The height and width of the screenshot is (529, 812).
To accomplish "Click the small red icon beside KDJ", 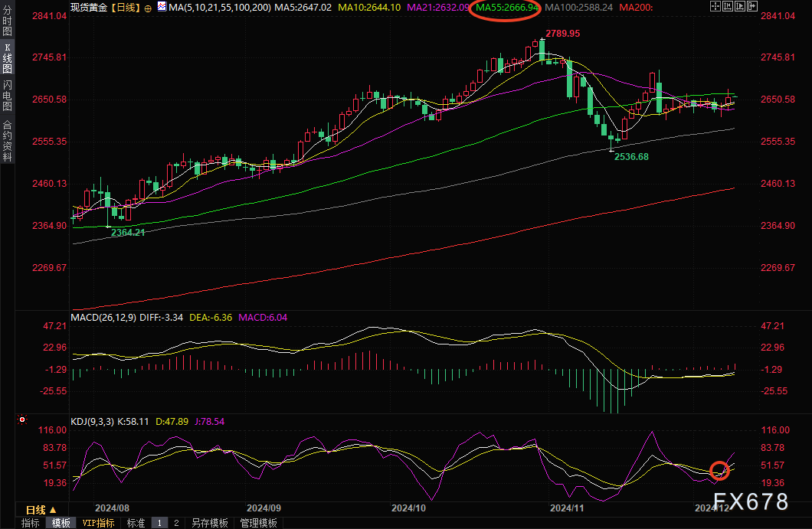I will 21,420.
